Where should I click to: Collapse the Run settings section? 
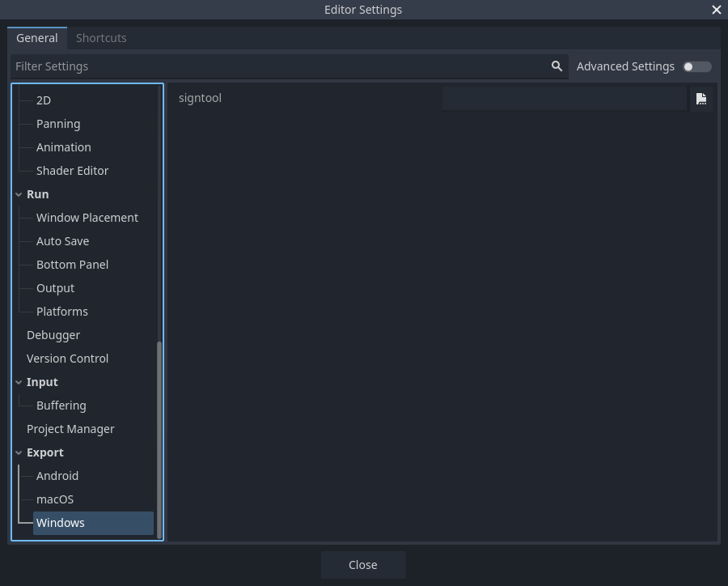(x=19, y=194)
